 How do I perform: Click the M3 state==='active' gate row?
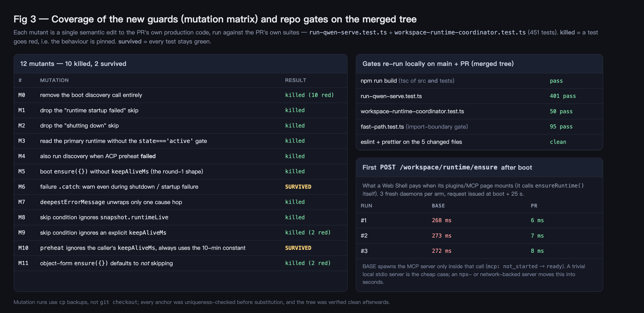click(181, 141)
